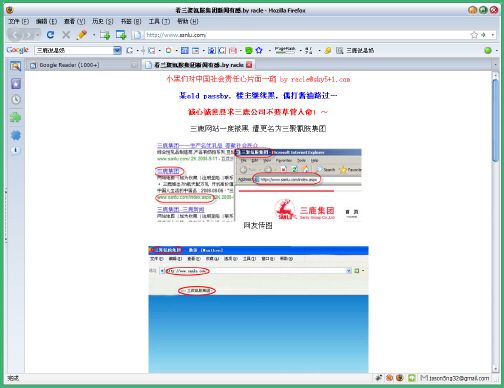Click the browser Back arrow button
The image size is (504, 388).
tap(15, 35)
